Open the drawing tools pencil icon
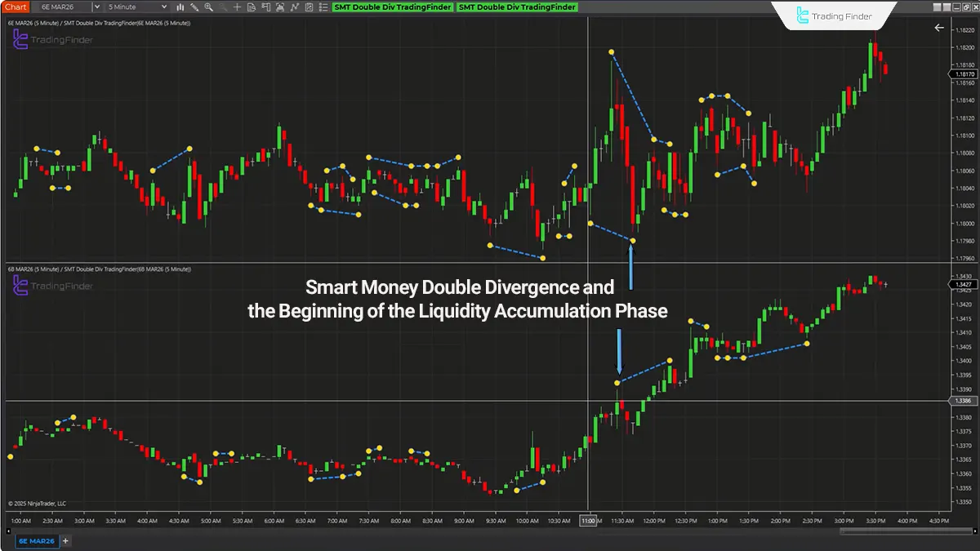 point(194,7)
